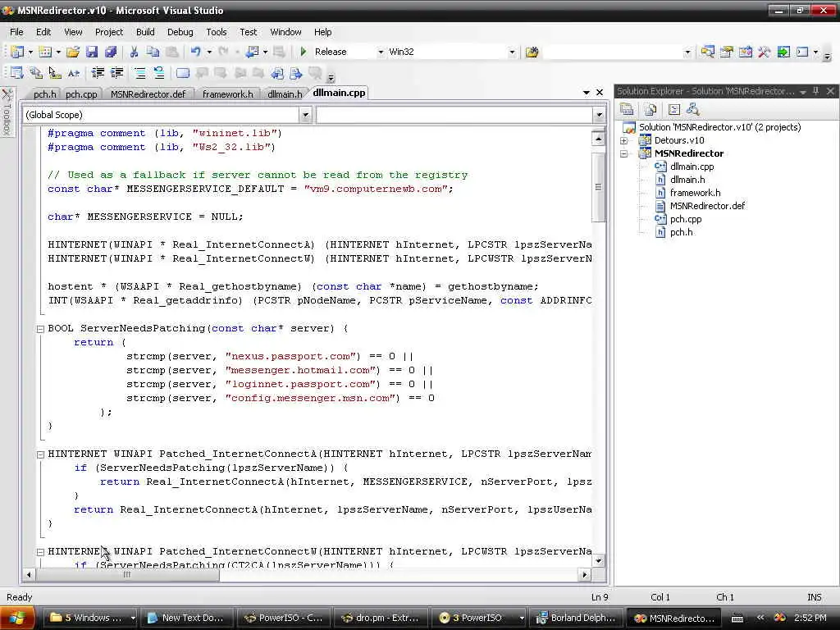Screen dimensions: 840x630
Task: Select the Solution 'MSNRedirector.v10' root node
Action: pyautogui.click(x=720, y=127)
